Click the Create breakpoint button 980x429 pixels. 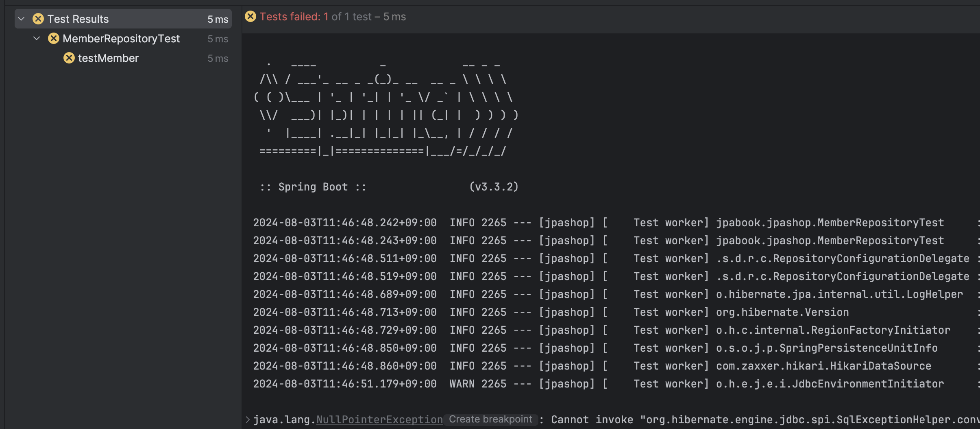(490, 419)
